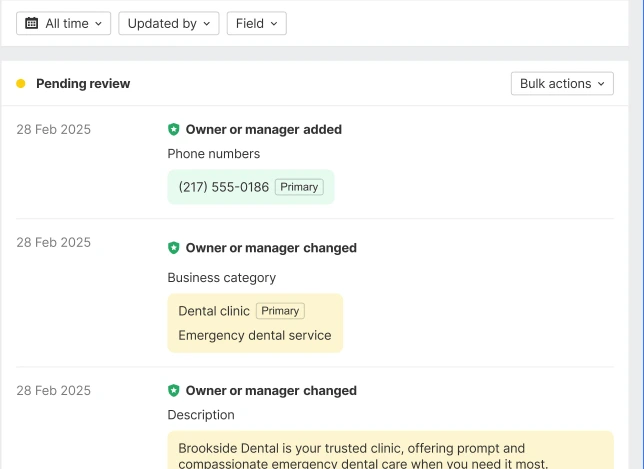Click the Brookside Dental description text
This screenshot has height=469, width=644.
tap(362, 456)
